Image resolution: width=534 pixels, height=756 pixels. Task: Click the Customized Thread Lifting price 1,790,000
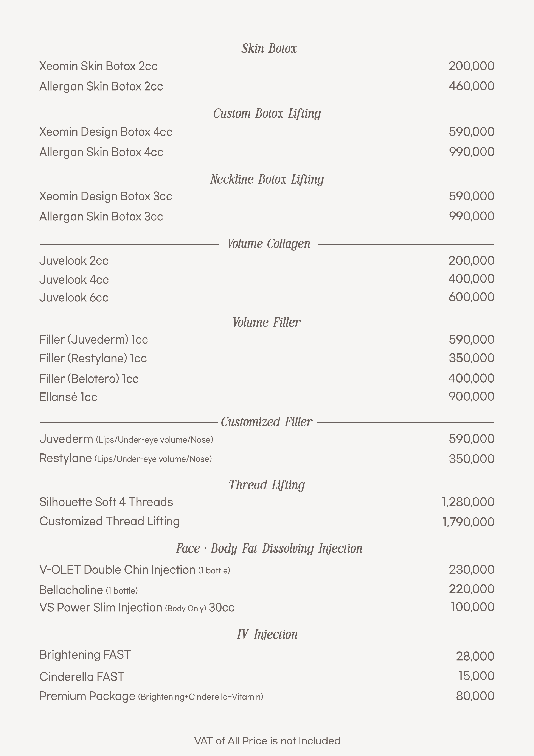(x=468, y=522)
